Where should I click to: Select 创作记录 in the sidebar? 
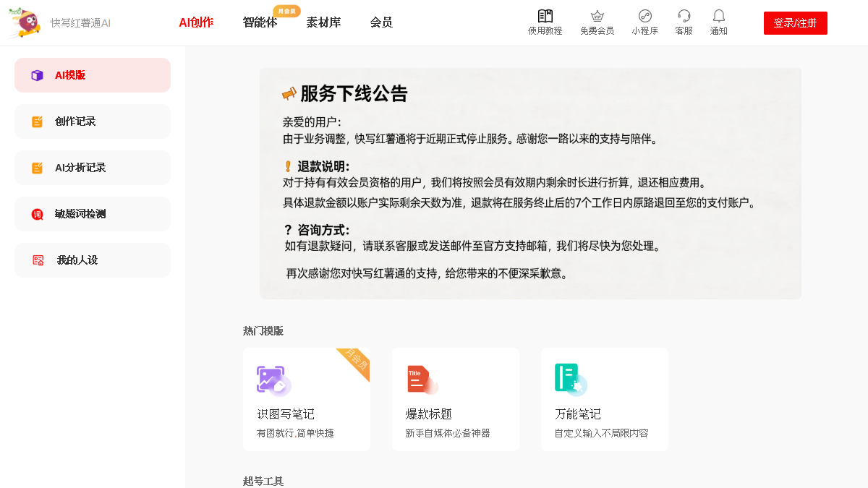tap(93, 121)
